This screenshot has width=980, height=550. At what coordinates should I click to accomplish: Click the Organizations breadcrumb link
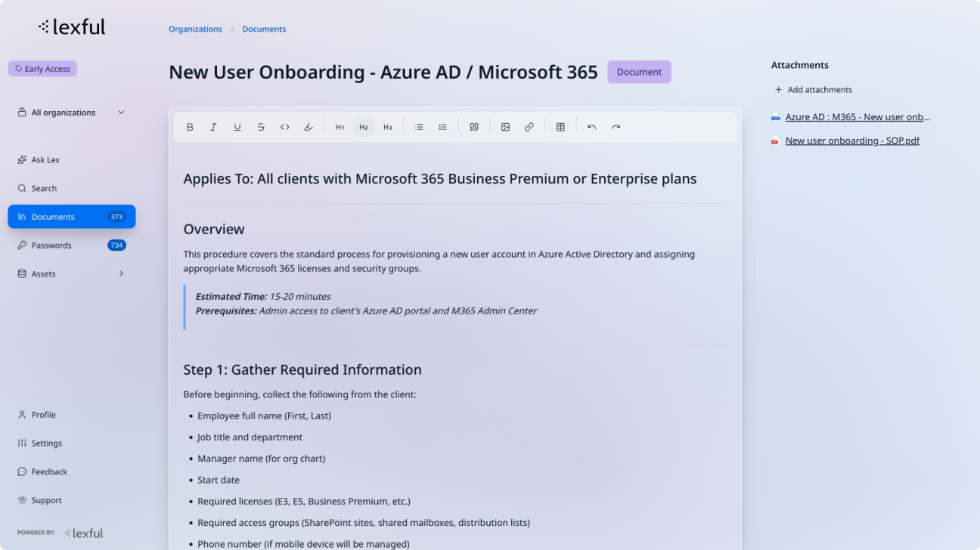pyautogui.click(x=195, y=29)
